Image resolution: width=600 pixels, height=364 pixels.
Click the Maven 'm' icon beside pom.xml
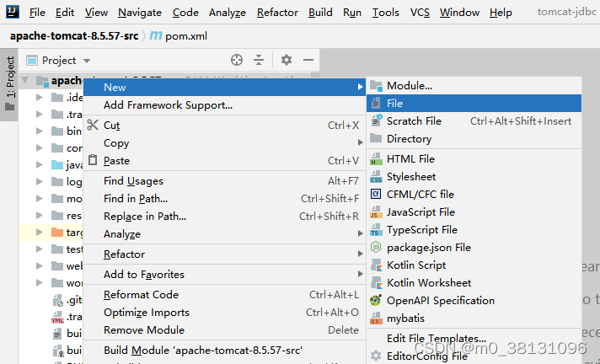coord(156,35)
